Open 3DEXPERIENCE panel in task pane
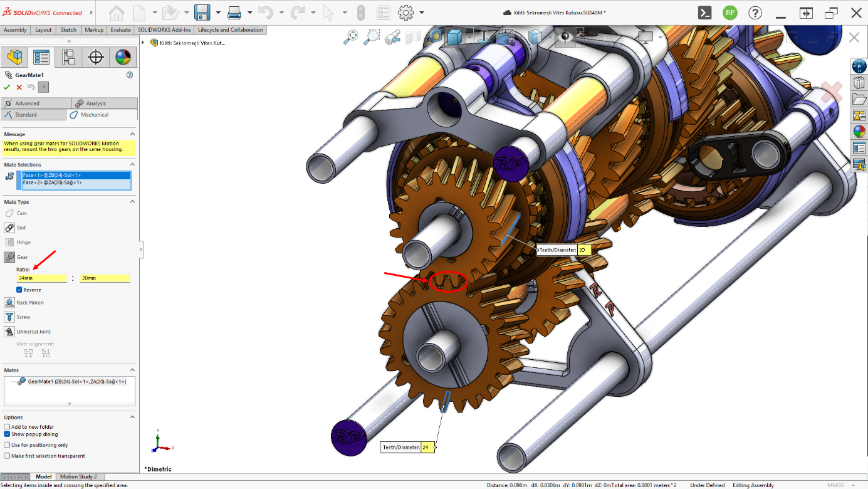868x489 pixels. pyautogui.click(x=859, y=66)
